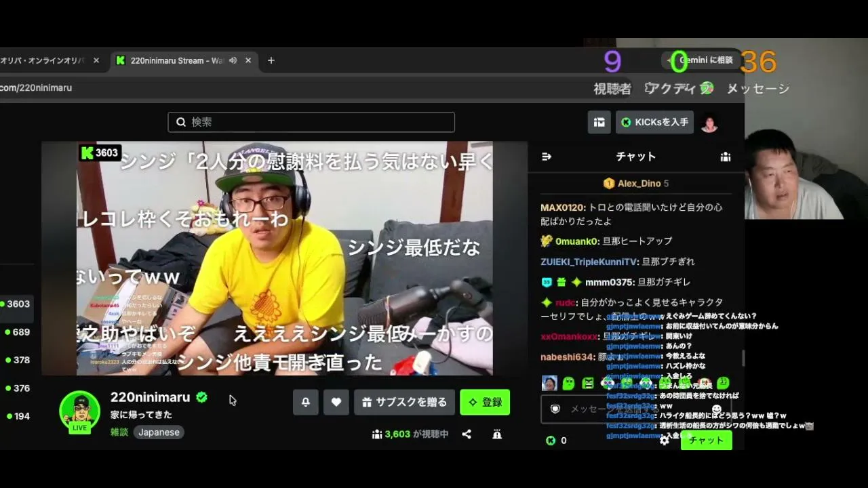The height and width of the screenshot is (488, 868).
Task: Select the first face emote in chat
Action: 549,383
